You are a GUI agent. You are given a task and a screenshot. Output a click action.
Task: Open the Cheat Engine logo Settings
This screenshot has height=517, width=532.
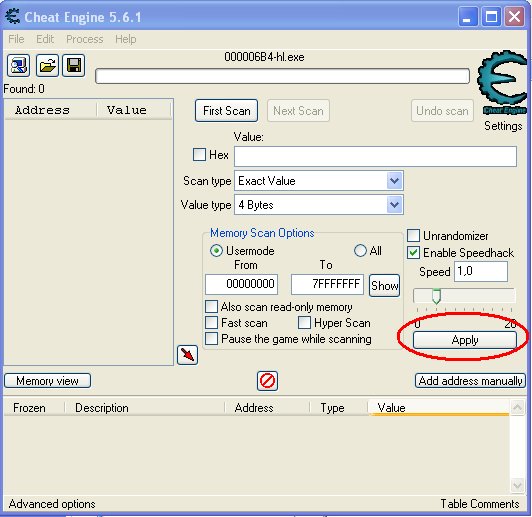click(502, 82)
